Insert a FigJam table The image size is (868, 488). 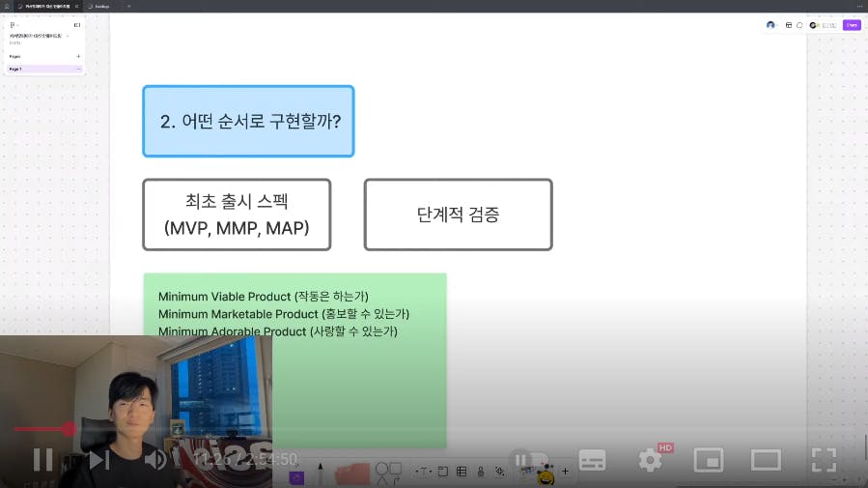point(462,472)
